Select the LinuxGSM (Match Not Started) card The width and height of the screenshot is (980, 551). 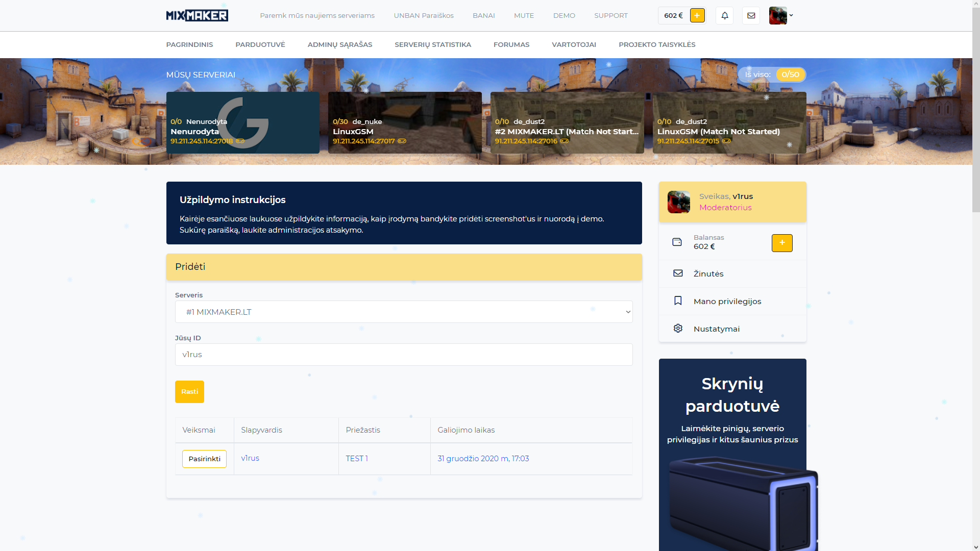tap(729, 122)
